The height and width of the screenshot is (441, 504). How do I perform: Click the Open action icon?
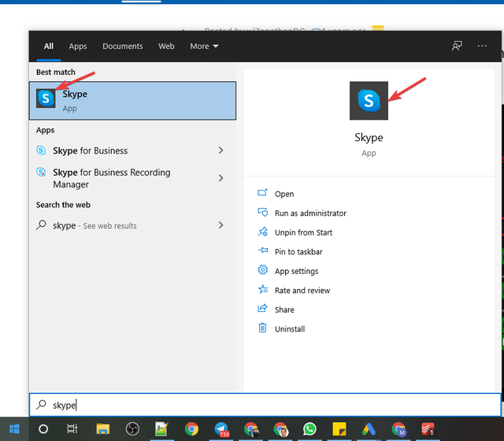(x=262, y=192)
